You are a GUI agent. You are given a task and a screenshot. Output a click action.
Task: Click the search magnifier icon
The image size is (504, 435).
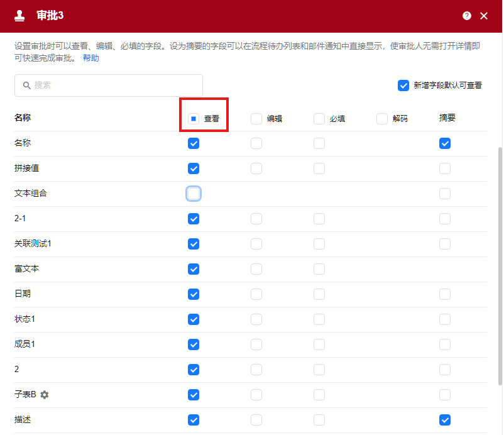(x=26, y=85)
